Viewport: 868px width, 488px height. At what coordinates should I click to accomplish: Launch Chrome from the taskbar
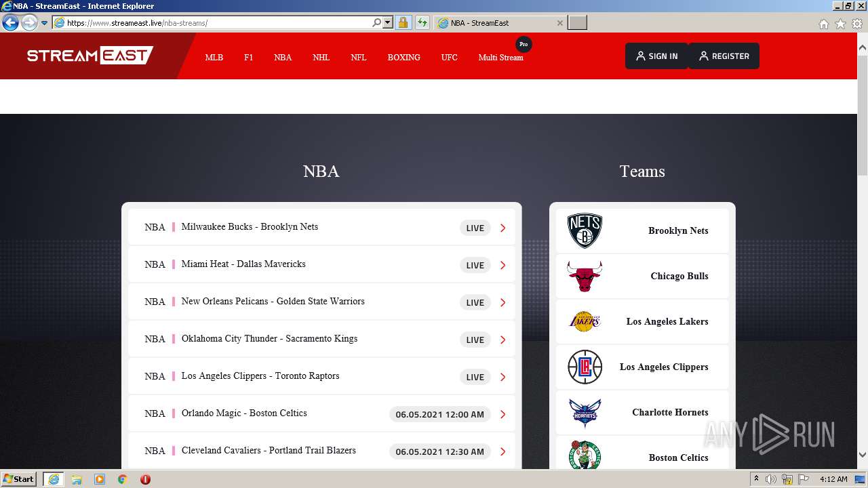click(x=122, y=479)
